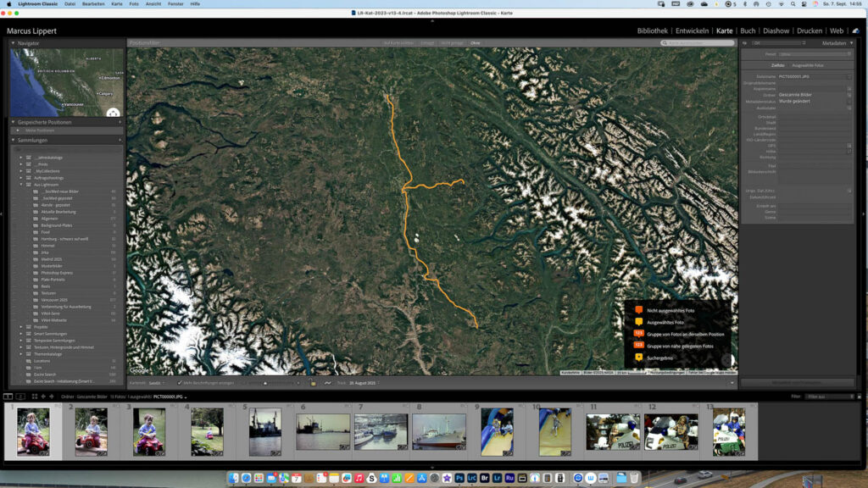868x488 pixels.
Task: Click the Aus Lightroom collection set icon
Action: (29, 185)
